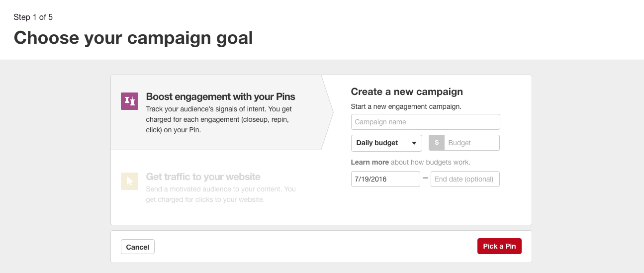Focus the Campaign name text field

click(425, 122)
